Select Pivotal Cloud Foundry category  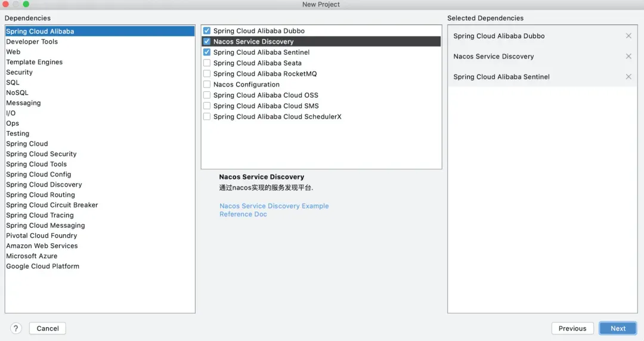(x=100, y=235)
